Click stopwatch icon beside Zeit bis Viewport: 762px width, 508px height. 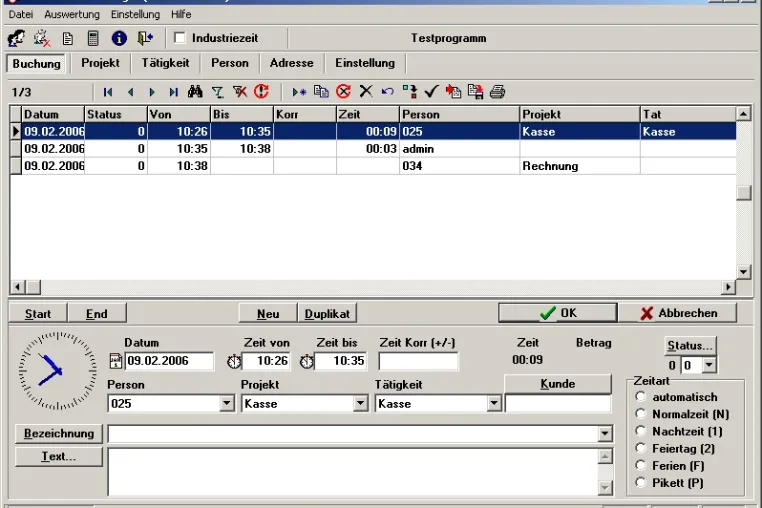(x=307, y=361)
